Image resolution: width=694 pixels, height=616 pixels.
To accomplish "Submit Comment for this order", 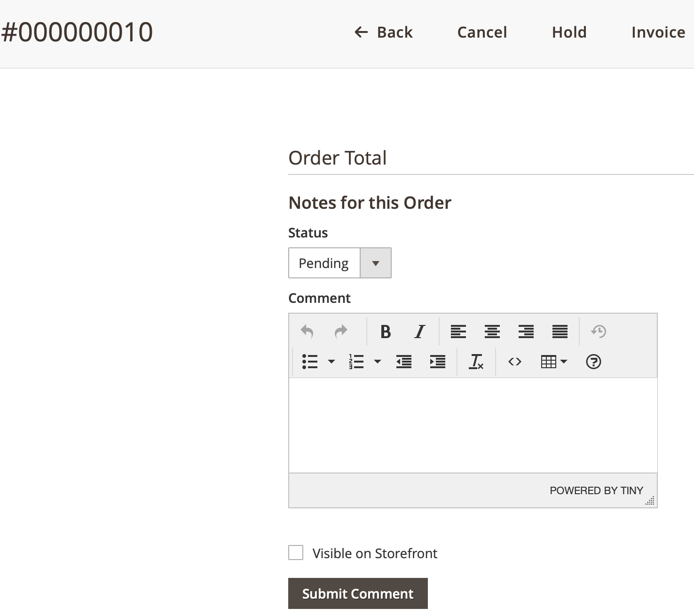I will coord(358,593).
